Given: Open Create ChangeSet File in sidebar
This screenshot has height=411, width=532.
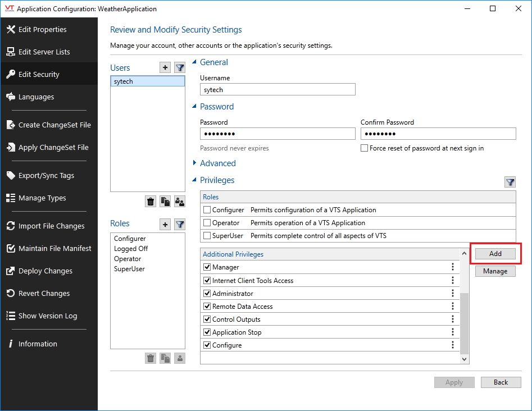Looking at the screenshot, I should [x=49, y=125].
